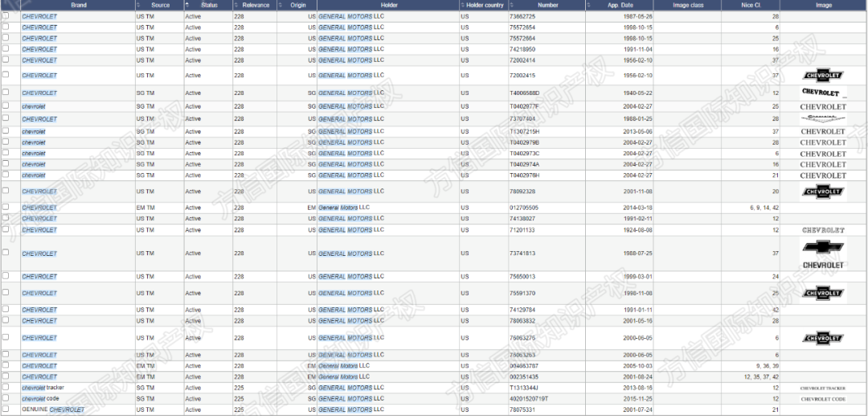This screenshot has width=868, height=416.
Task: Click the Origin column sort arrow
Action: pos(280,5)
